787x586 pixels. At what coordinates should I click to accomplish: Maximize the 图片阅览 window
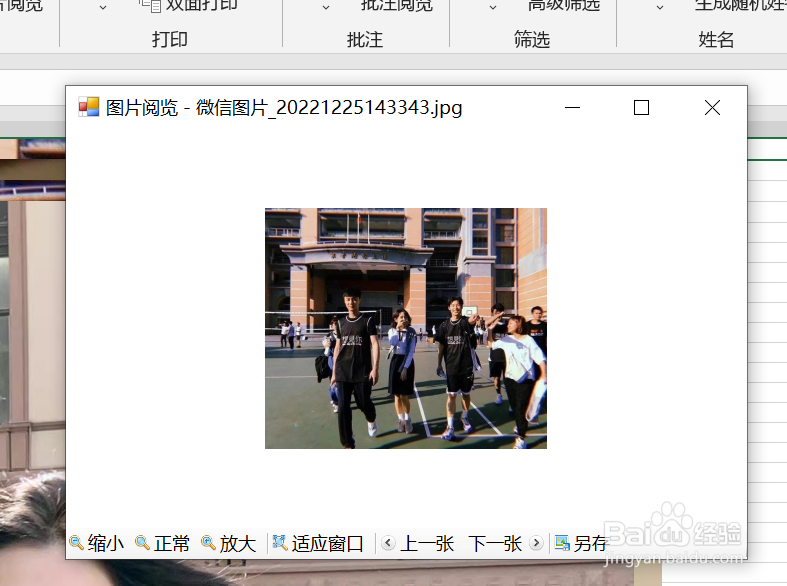coord(641,107)
